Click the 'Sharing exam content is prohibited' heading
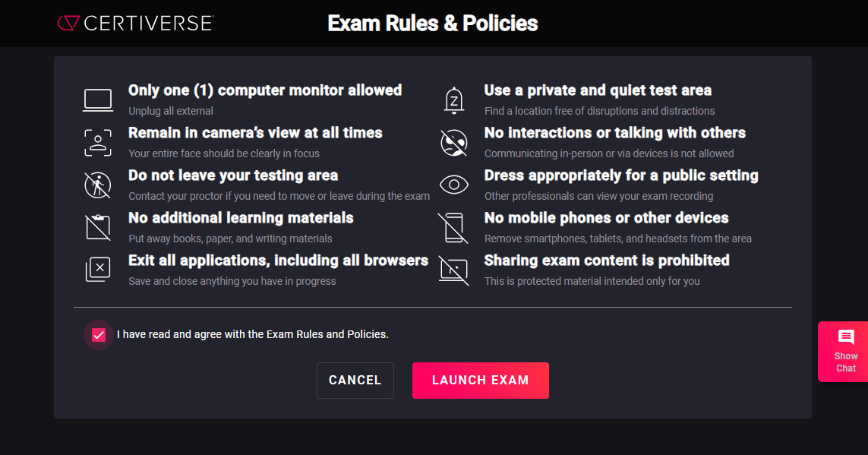The image size is (868, 455). tap(607, 260)
